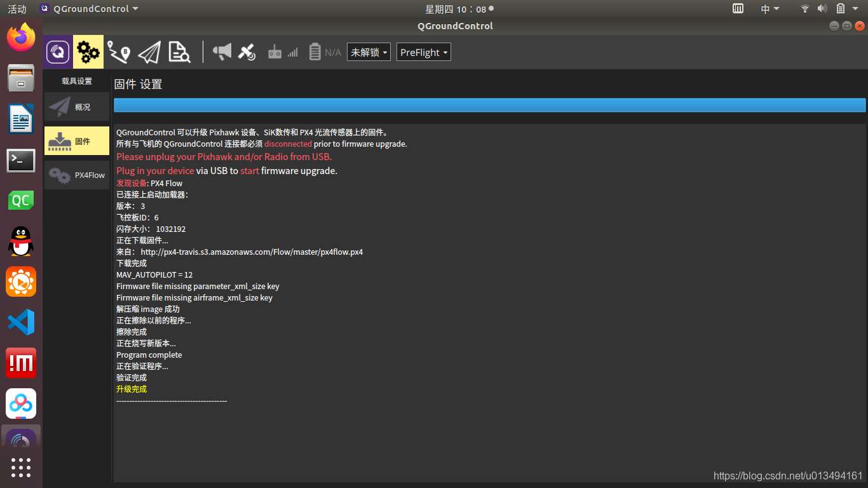Close the QGroundControl window
Viewport: 868px width, 488px height.
tap(860, 26)
